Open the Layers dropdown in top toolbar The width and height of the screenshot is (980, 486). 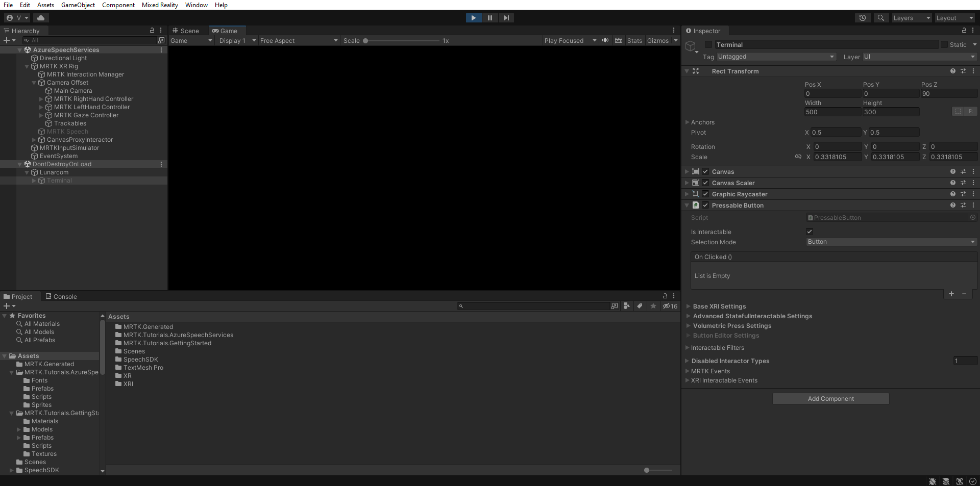tap(912, 18)
